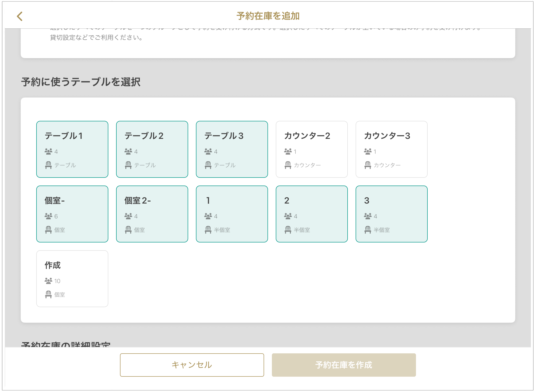The height and width of the screenshot is (392, 535).
Task: Select the カウンター2 table card
Action: pyautogui.click(x=312, y=149)
